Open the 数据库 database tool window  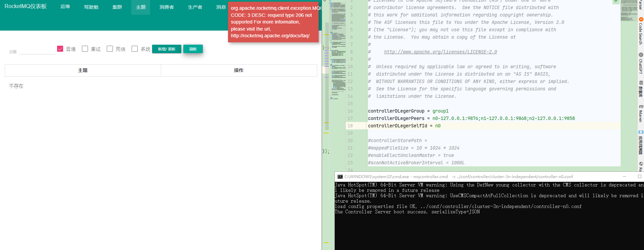click(x=641, y=89)
